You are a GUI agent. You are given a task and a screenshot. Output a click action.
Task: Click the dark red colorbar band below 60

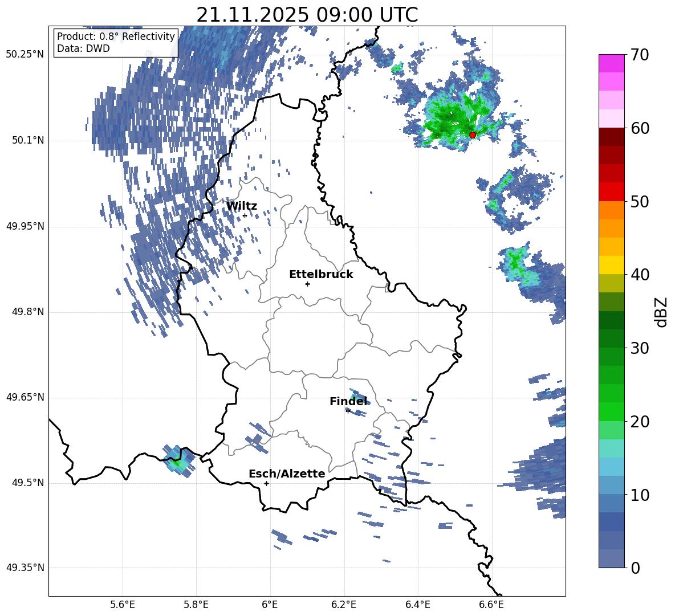pyautogui.click(x=611, y=137)
